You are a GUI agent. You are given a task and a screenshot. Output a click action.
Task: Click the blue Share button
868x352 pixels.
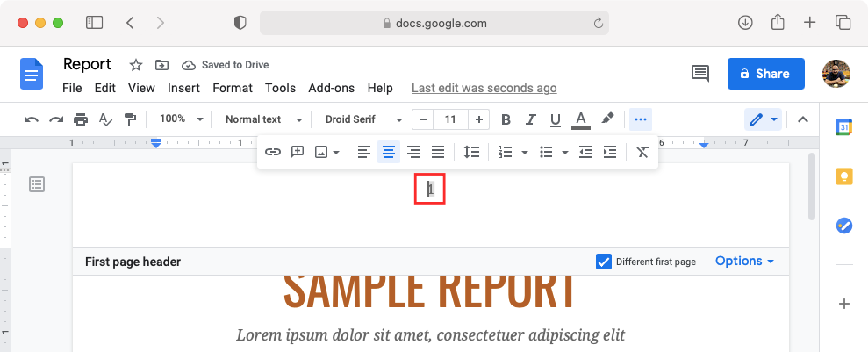coord(765,74)
